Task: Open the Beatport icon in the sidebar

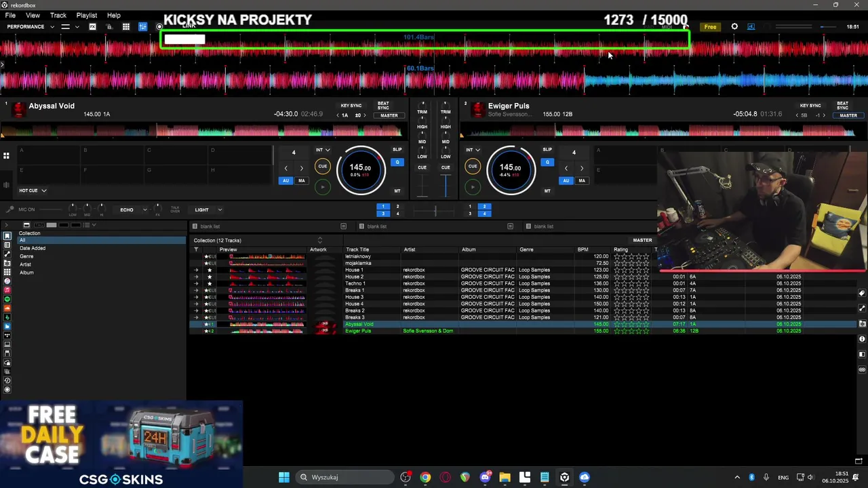Action: [x=7, y=317]
